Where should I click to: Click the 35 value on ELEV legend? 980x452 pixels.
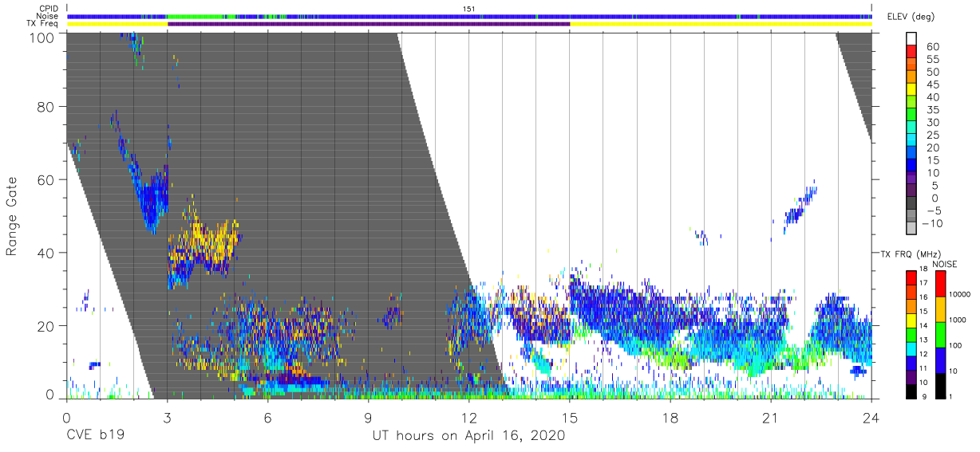point(932,110)
